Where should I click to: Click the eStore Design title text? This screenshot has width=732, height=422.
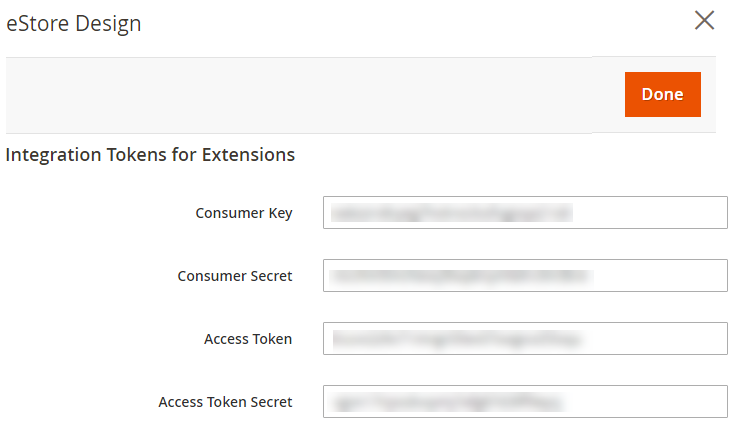click(x=74, y=23)
